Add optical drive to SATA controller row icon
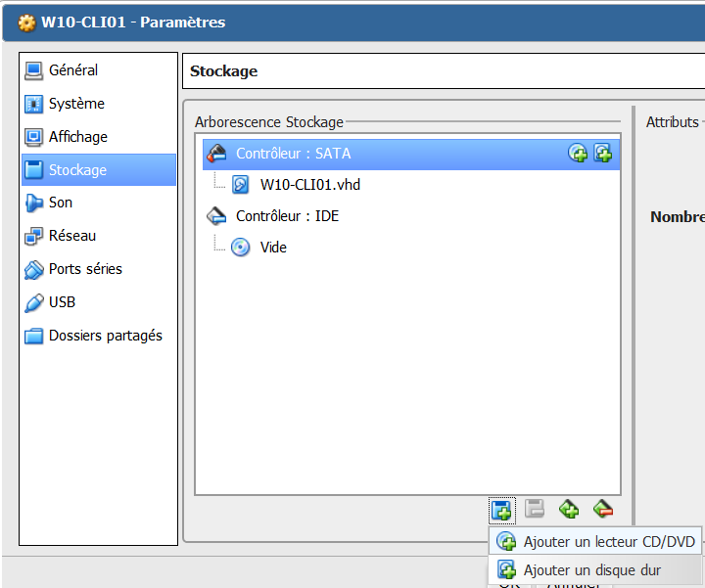The width and height of the screenshot is (705, 588). click(578, 154)
